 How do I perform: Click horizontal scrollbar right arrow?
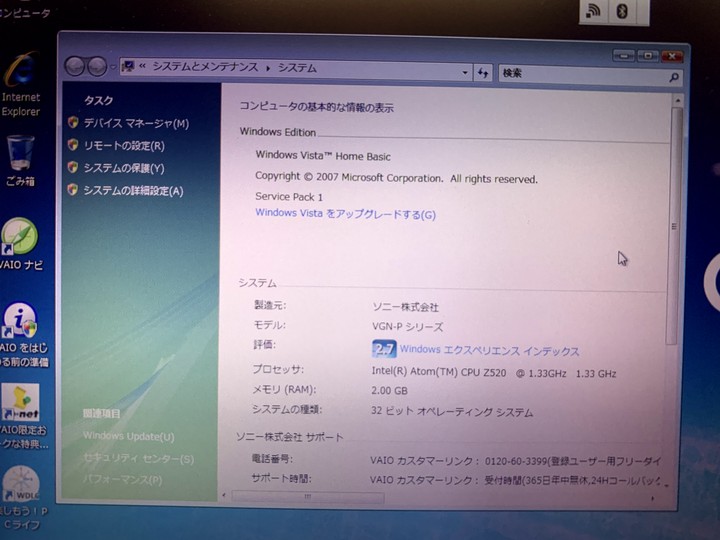[652, 498]
